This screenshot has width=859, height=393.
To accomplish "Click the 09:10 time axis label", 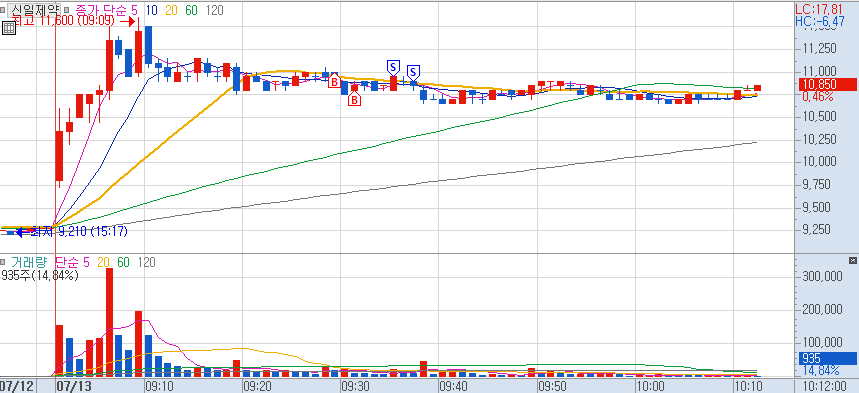I will click(159, 386).
